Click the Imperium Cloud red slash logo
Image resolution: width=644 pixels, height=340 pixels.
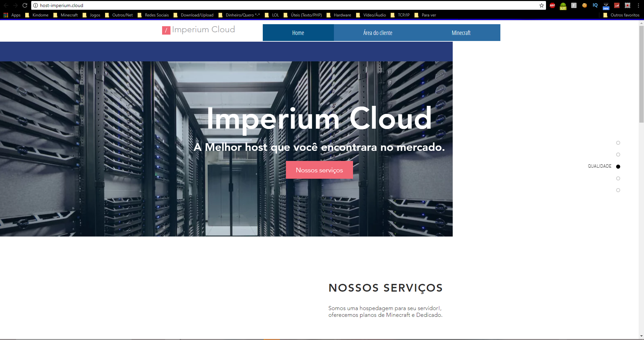point(166,30)
